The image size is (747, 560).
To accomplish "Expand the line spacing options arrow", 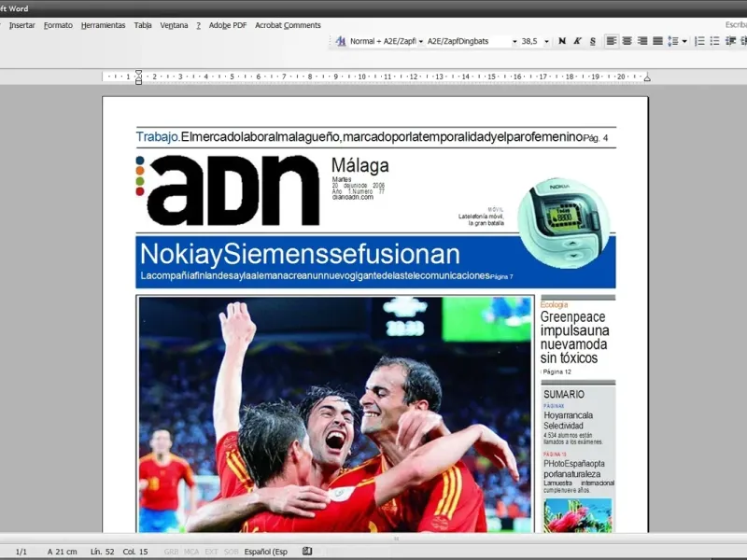I will [x=684, y=41].
